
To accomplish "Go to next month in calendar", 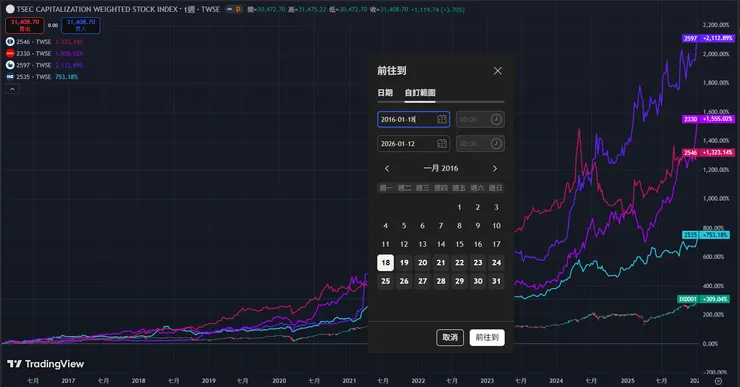I will click(495, 168).
